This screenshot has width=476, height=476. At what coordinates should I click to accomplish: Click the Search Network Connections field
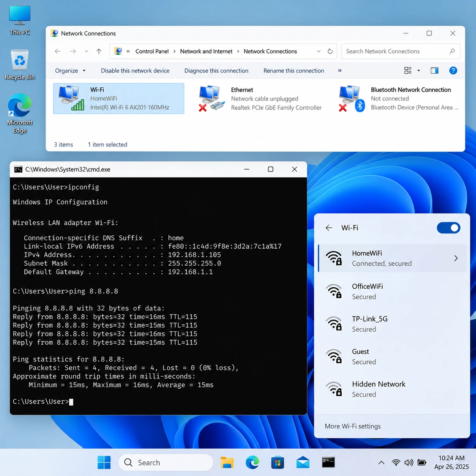pos(401,51)
